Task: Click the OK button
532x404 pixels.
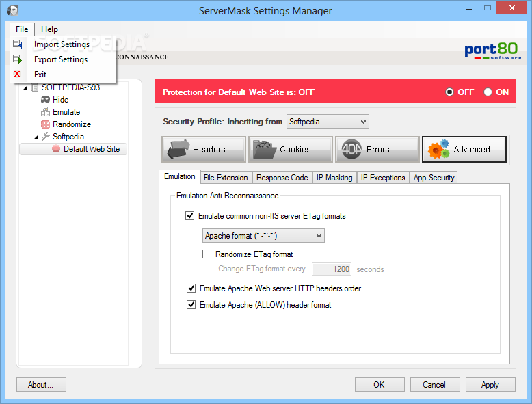Action: (x=380, y=385)
